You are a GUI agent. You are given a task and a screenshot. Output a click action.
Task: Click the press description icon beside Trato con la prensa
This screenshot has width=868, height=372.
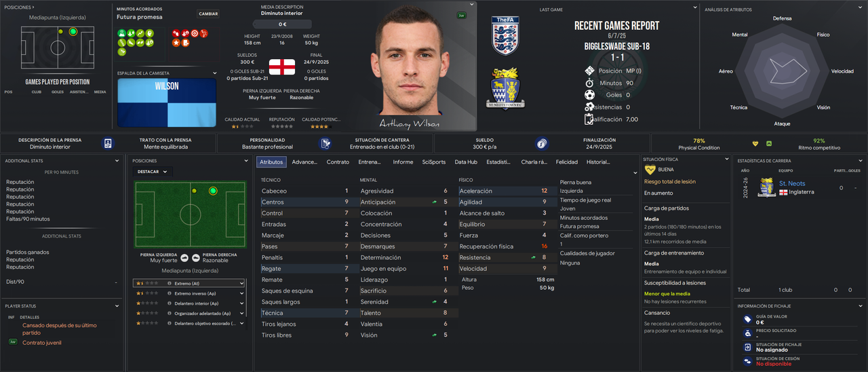pos(108,143)
